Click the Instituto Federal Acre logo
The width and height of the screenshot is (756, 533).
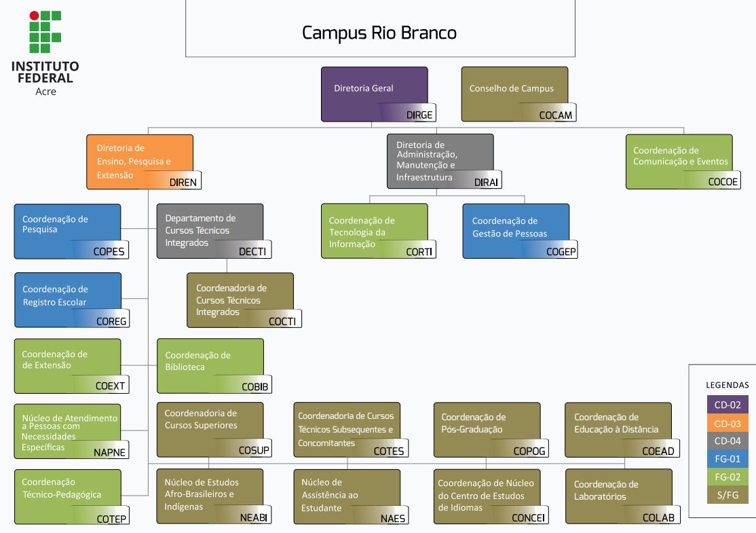point(45,53)
